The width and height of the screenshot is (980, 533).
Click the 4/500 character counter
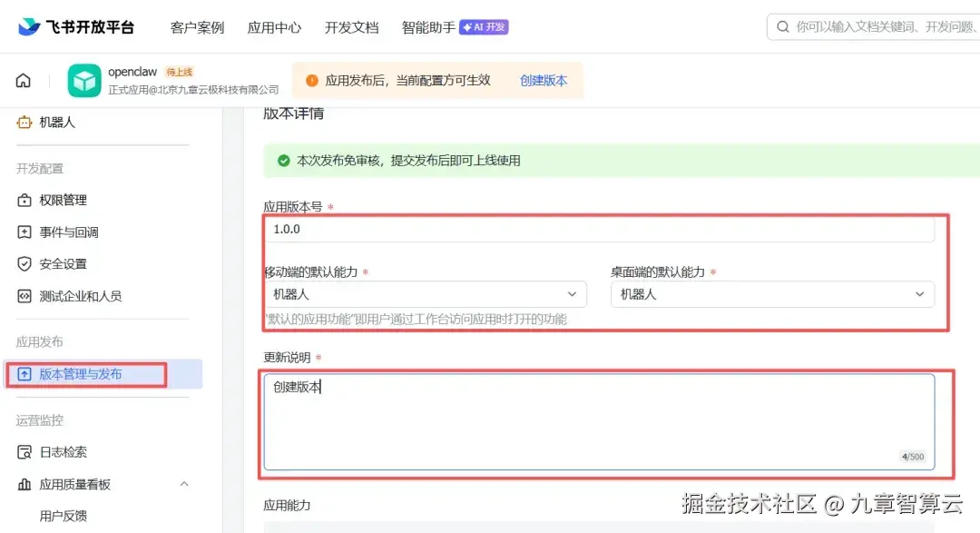[913, 457]
